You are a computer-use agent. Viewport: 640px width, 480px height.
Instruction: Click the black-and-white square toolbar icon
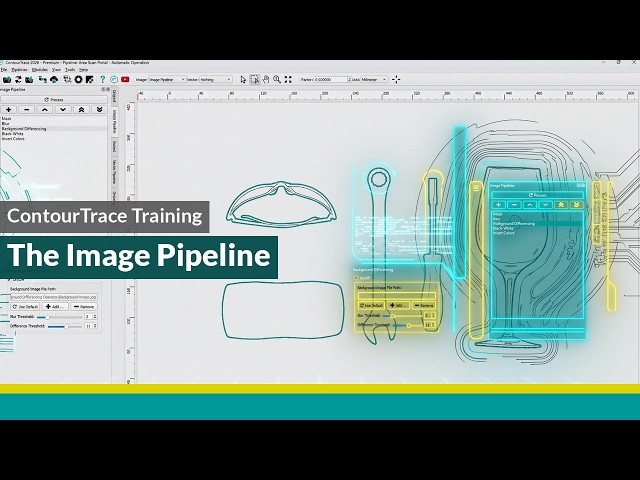coord(89,80)
